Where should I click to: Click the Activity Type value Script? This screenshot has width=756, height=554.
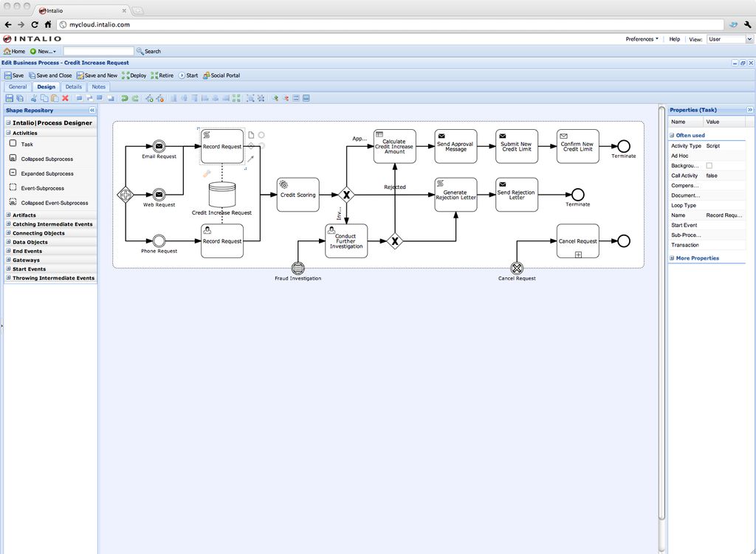coord(712,145)
